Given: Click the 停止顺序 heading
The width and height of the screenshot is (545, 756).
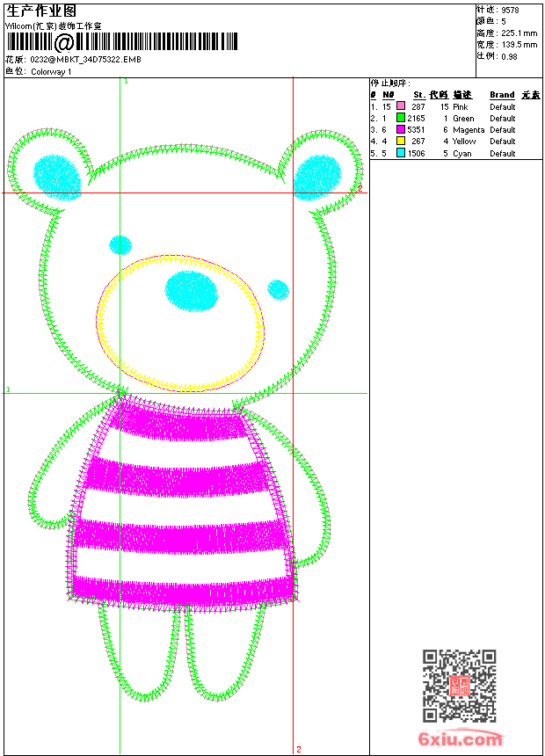Looking at the screenshot, I should point(390,83).
